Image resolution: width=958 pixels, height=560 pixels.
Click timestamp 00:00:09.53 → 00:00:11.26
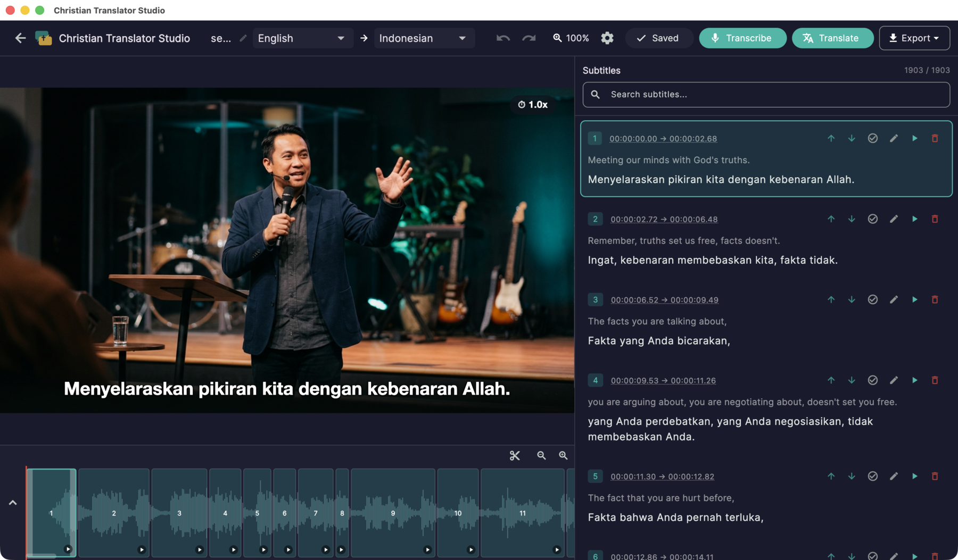click(x=663, y=381)
